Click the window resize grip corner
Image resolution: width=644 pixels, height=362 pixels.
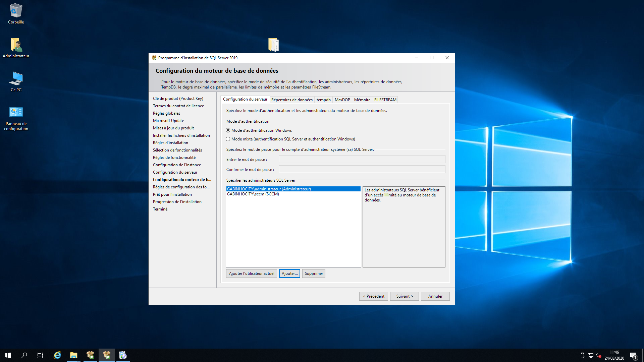pos(452,303)
